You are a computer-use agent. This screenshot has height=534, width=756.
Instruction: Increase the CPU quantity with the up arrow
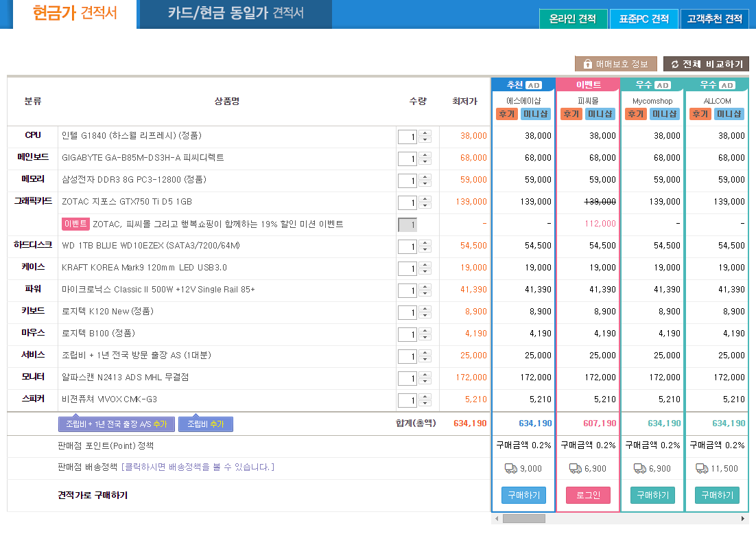[x=425, y=133]
